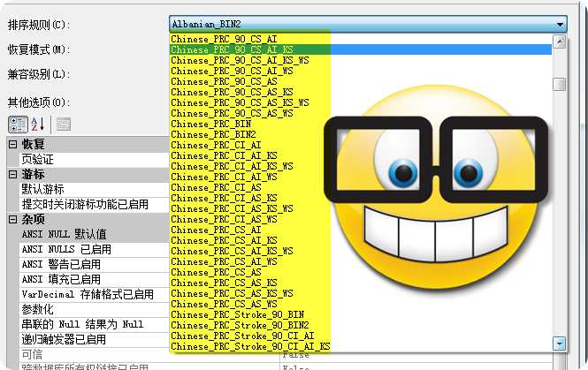The height and width of the screenshot is (370, 588).
Task: Choose Chinese_PRC_Stroke_90_CI_AI collation
Action: click(361, 336)
